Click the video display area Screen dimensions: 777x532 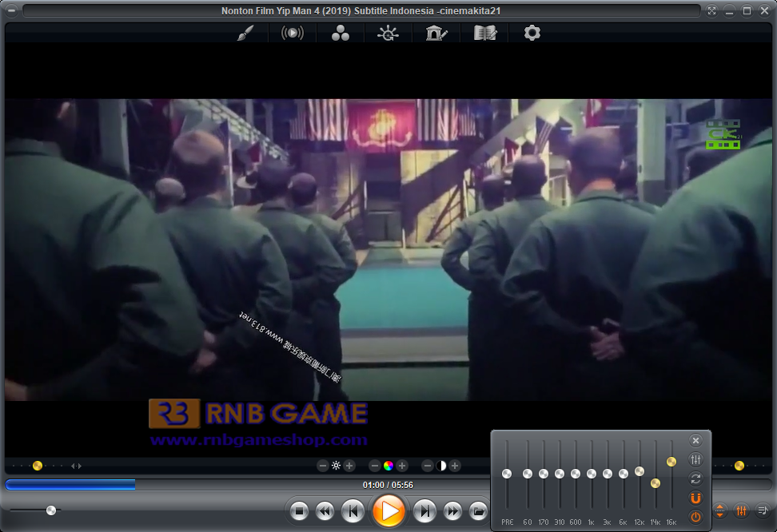click(388, 250)
